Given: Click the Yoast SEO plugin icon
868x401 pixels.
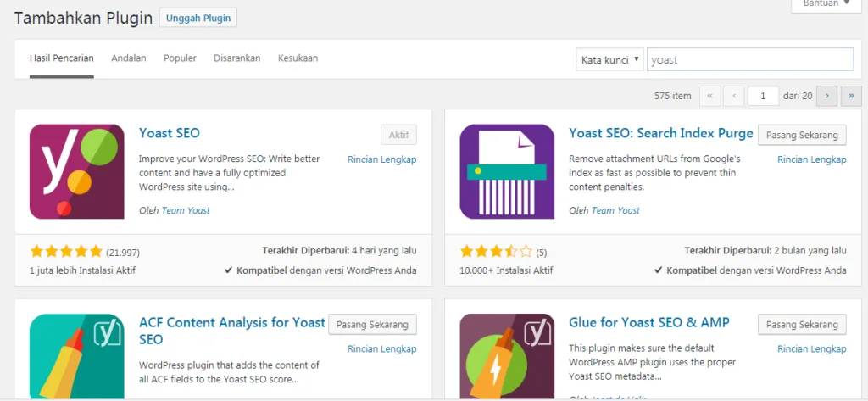Looking at the screenshot, I should pos(77,172).
